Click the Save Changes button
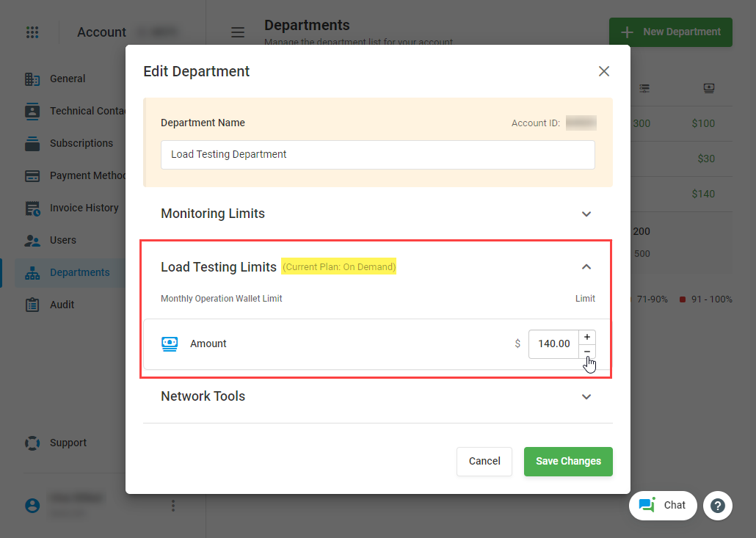Screen dimensions: 756x538 [567, 462]
